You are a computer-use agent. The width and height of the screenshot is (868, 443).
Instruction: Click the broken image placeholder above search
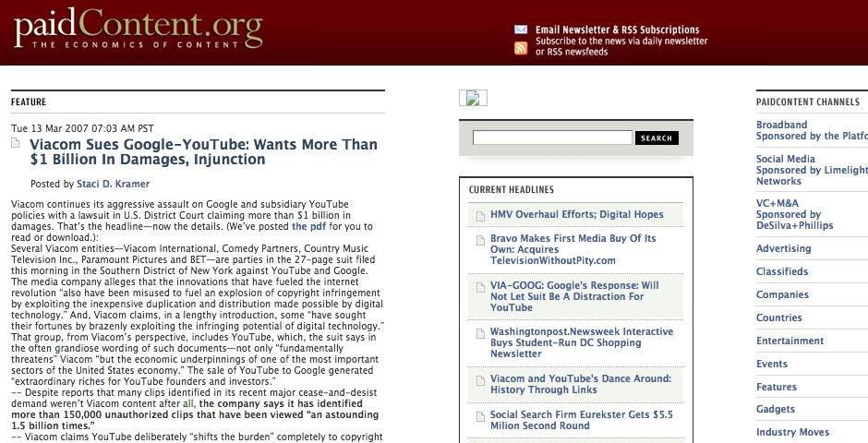[x=473, y=98]
